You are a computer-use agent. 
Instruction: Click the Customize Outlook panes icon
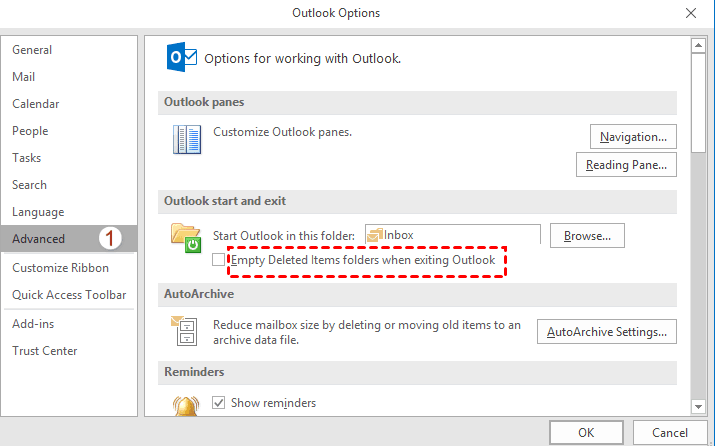[187, 140]
